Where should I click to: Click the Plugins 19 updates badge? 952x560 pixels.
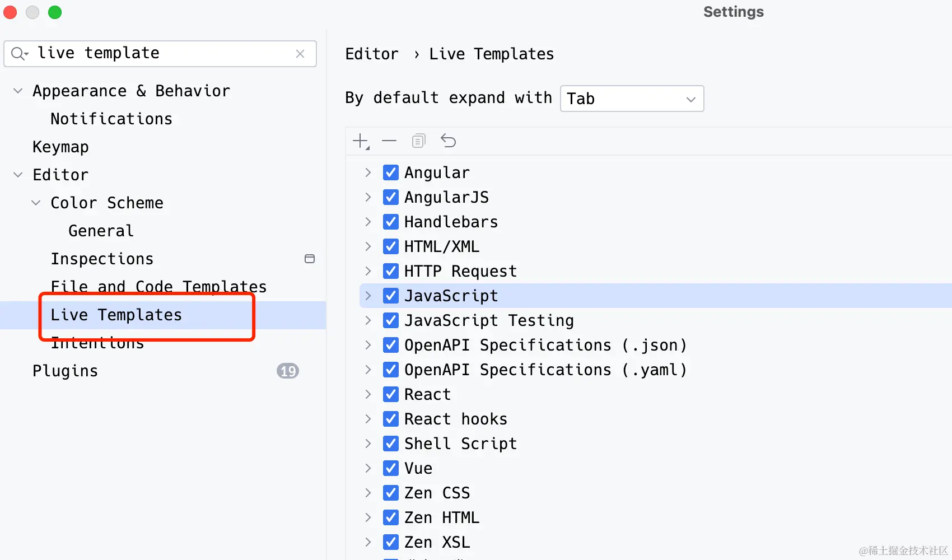pyautogui.click(x=288, y=371)
